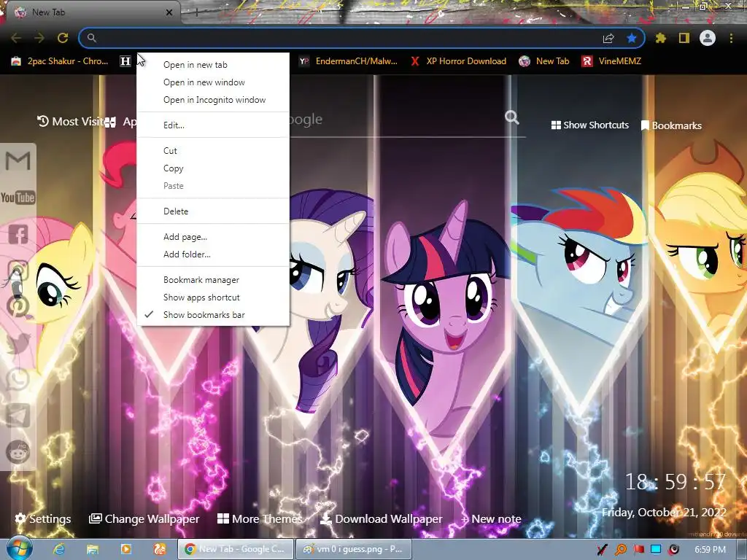747x560 pixels.
Task: Open Facebook shortcut in sidebar
Action: pos(18,234)
